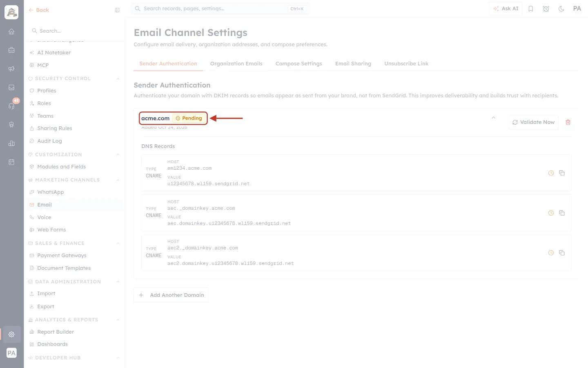Viewport: 588px width, 368px height.
Task: Collapse the acme.com domain card chevron
Action: pyautogui.click(x=493, y=118)
